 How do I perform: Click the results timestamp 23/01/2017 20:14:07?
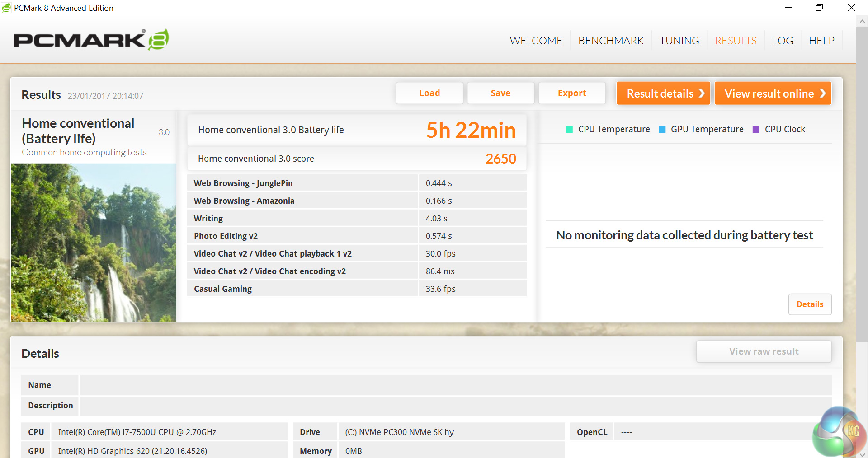pos(105,96)
